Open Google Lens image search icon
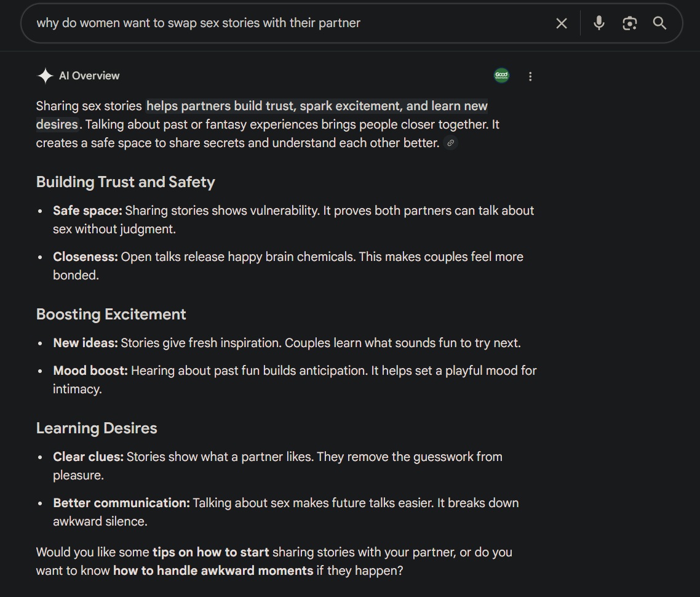This screenshot has height=597, width=700. coord(629,23)
